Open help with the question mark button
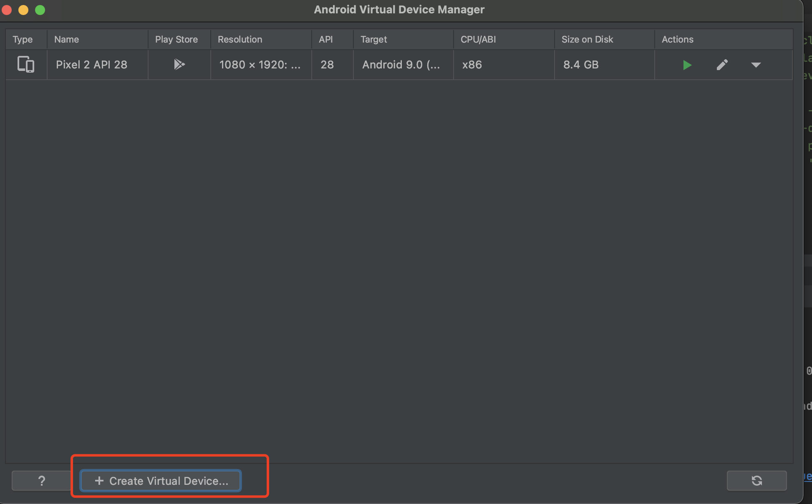The width and height of the screenshot is (812, 504). (x=41, y=481)
